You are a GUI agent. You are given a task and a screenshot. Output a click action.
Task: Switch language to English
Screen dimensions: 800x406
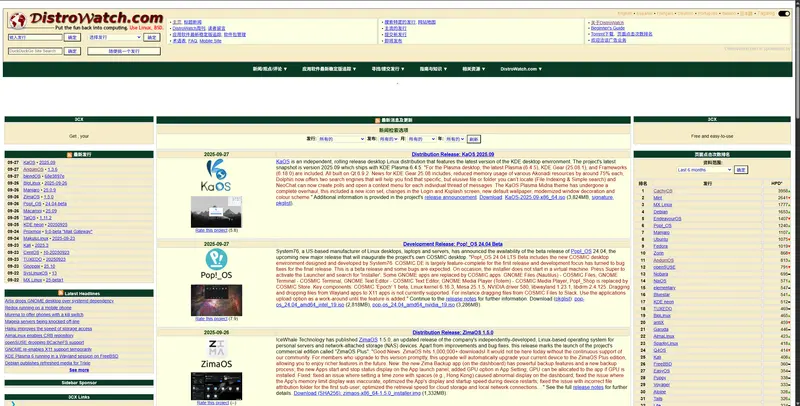click(624, 13)
